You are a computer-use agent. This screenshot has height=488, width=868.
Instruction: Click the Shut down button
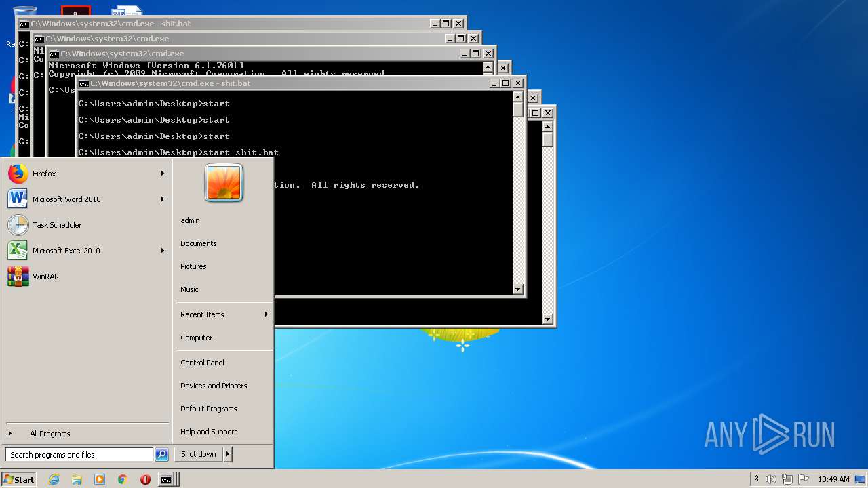199,454
